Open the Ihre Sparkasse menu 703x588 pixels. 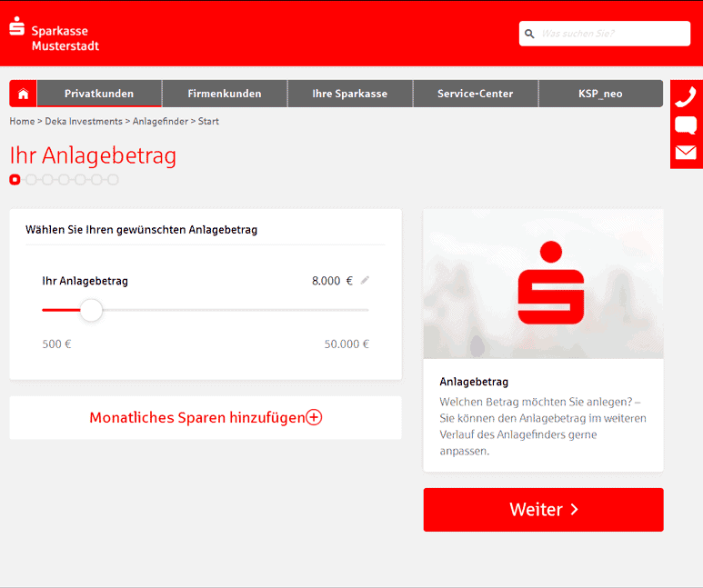(349, 94)
